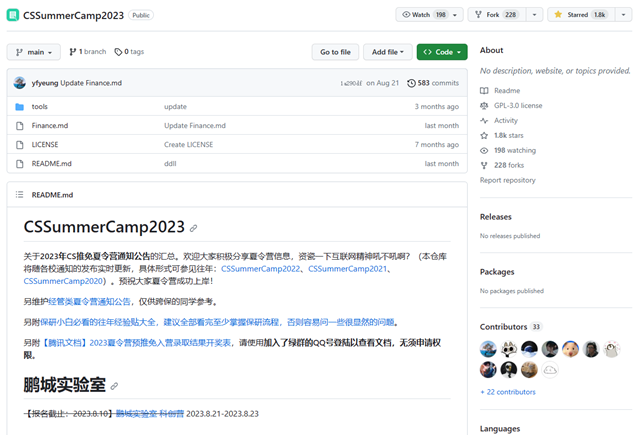Screen dimensions: 640x435
Task: View the 1 branch link
Action: 88,52
